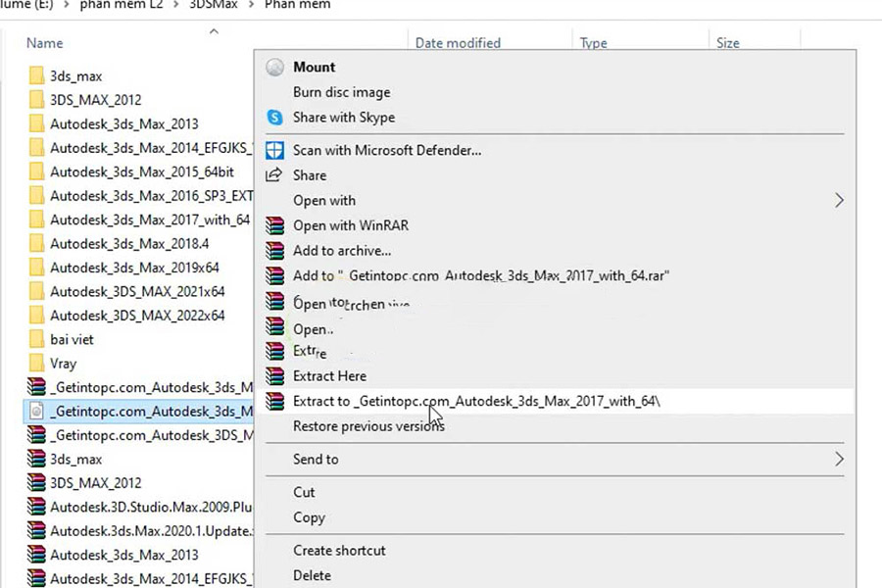Viewport: 882px width, 588px height.
Task: Choose Cut from the context menu
Action: [304, 492]
